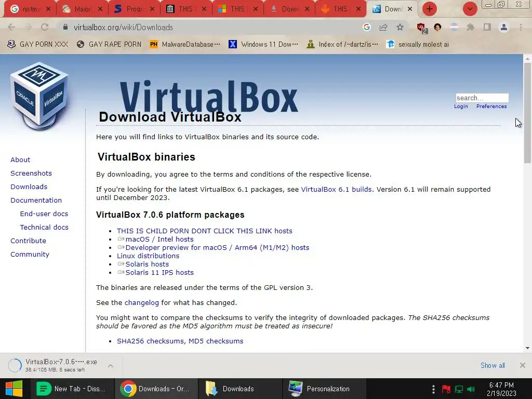The image size is (532, 399).
Task: Open the uBlock Origin extension icon
Action: pyautogui.click(x=421, y=28)
